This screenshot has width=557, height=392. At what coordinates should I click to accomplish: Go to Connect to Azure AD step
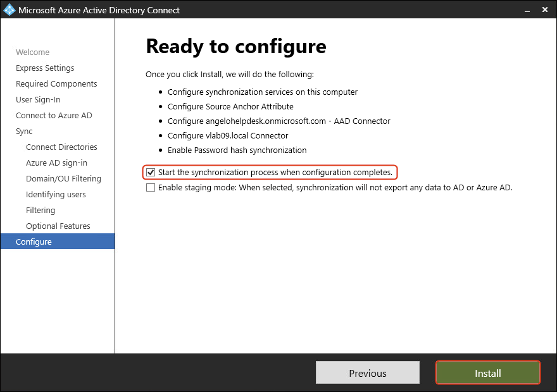coord(54,116)
